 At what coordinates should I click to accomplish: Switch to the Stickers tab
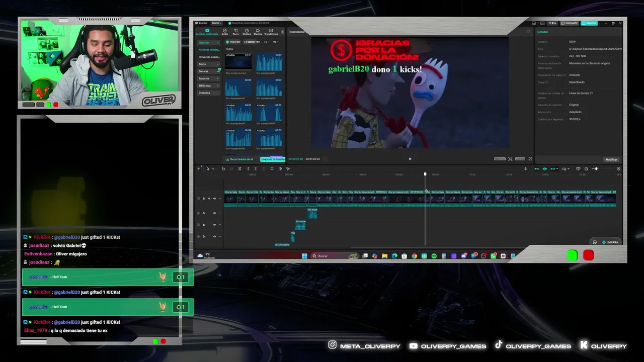247,32
